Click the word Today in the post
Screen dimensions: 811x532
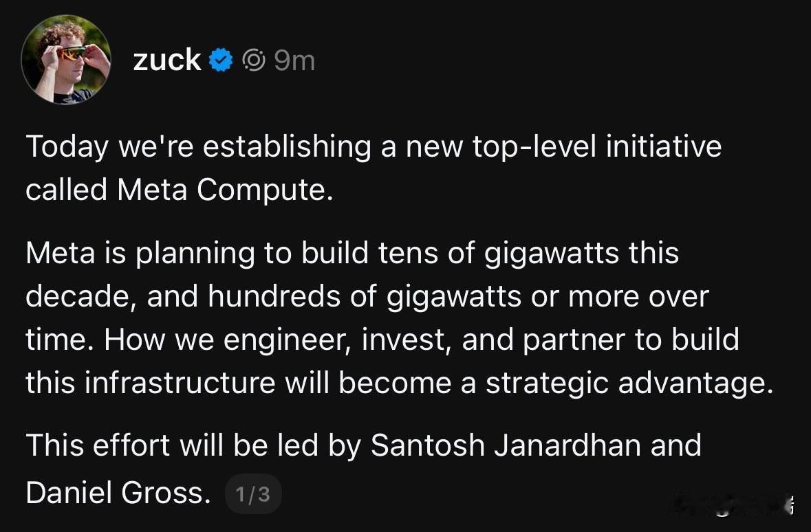point(67,147)
